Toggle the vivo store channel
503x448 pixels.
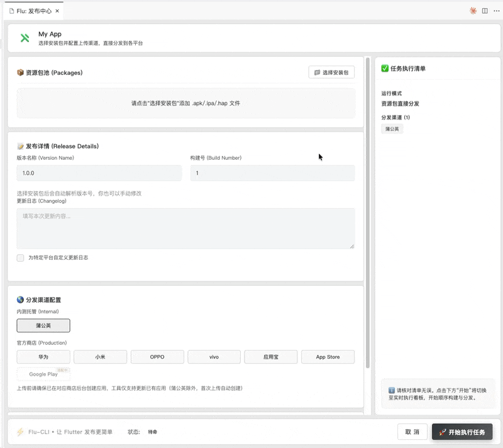pos(214,357)
